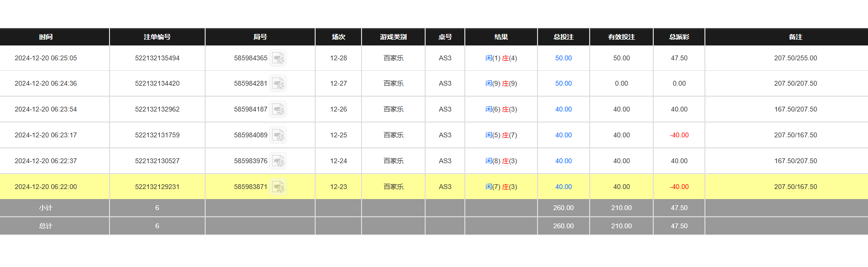
Task: Click the 总计 grand total row label
Action: coord(46,226)
